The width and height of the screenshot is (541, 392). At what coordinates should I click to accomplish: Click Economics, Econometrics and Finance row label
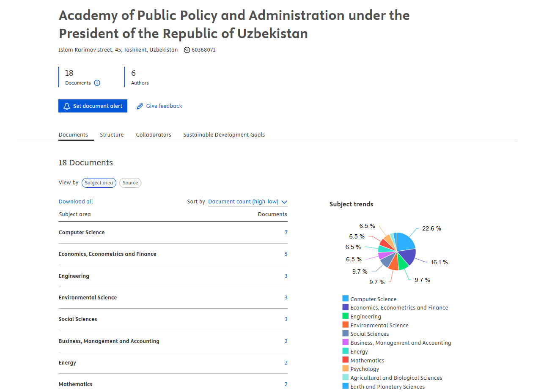(x=107, y=254)
